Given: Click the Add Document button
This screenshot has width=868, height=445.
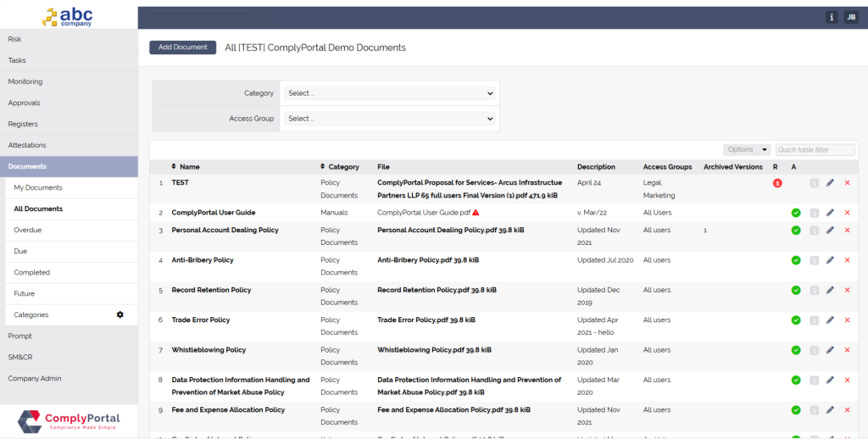Looking at the screenshot, I should 182,47.
